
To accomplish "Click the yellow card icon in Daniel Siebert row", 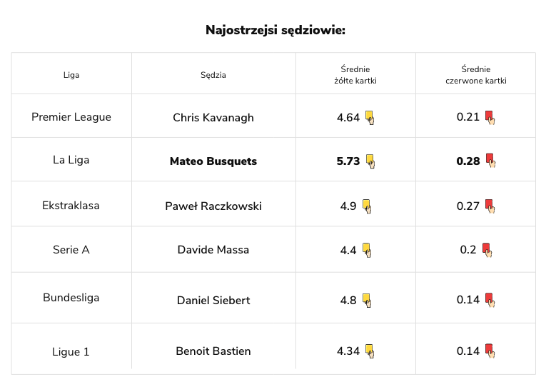I will [367, 300].
